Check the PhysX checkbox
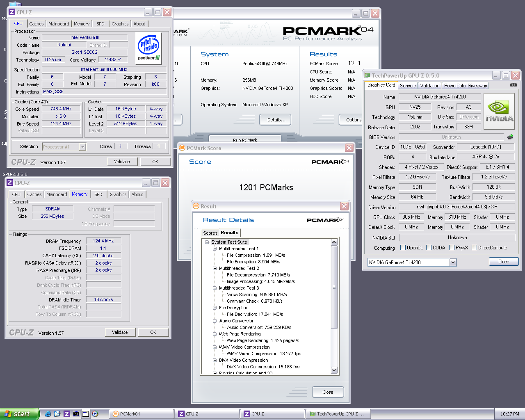The width and height of the screenshot is (525, 420). coord(452,247)
